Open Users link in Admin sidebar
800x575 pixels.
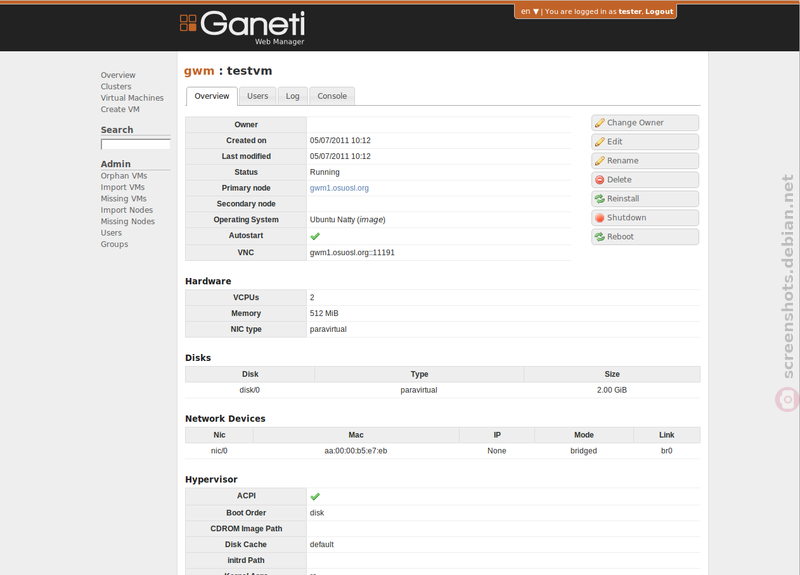tap(111, 233)
